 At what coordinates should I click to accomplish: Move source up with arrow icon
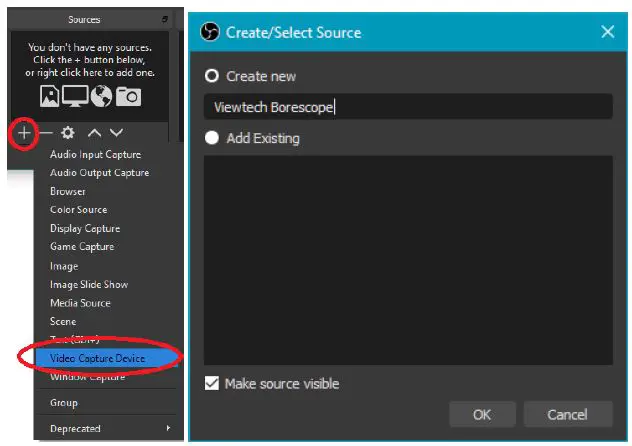[94, 132]
